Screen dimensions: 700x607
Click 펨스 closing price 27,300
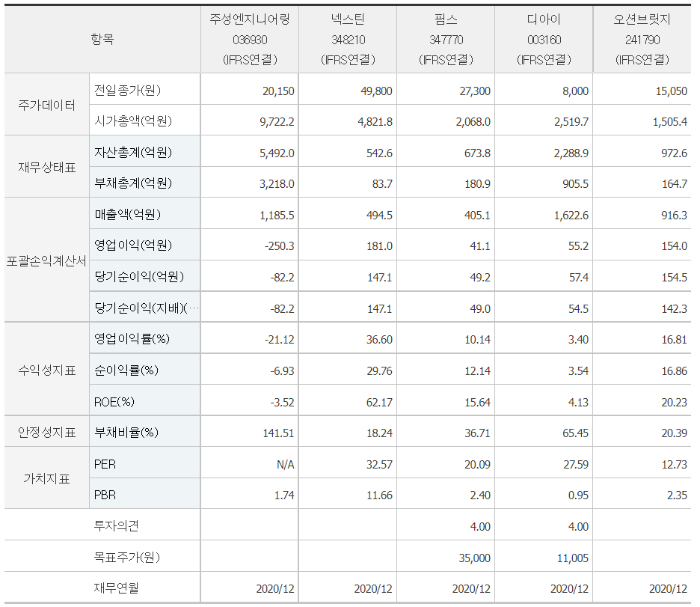[x=475, y=91]
